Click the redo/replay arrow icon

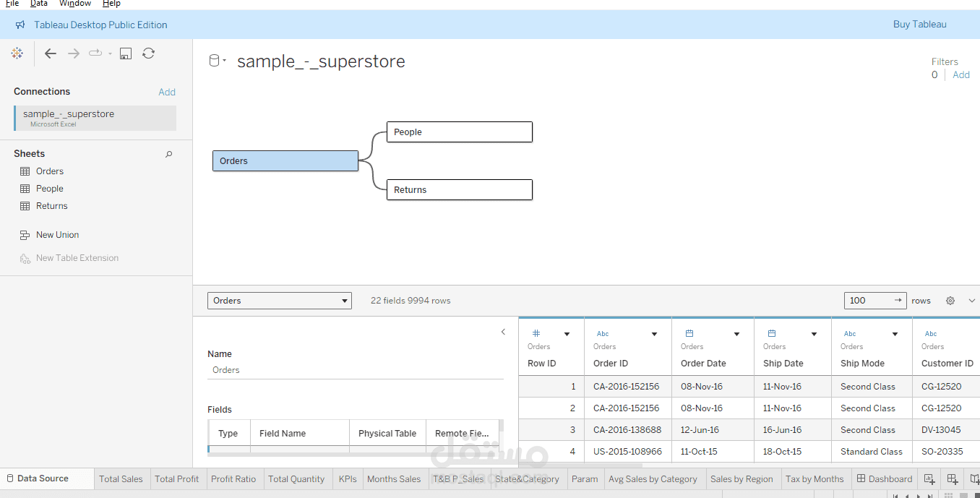point(95,53)
